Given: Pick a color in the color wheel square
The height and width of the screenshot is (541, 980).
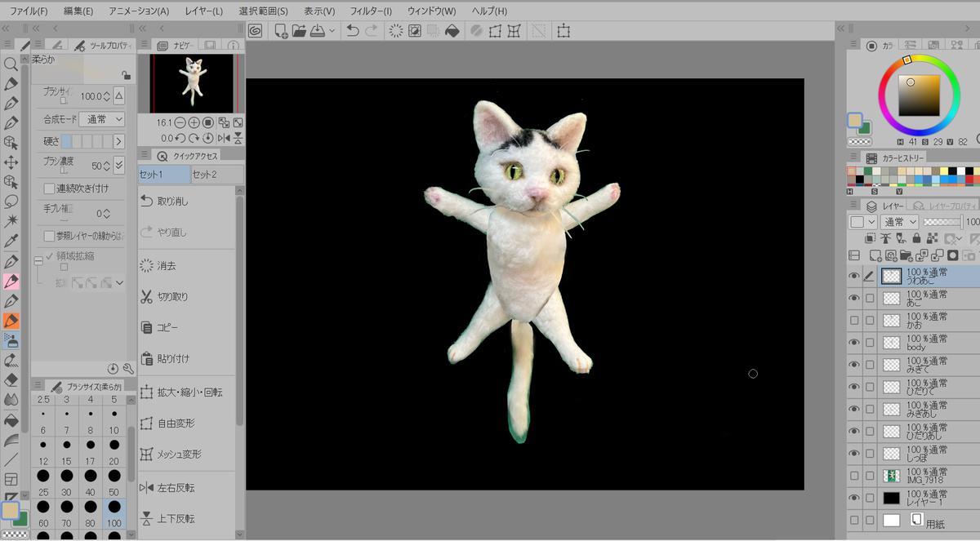Looking at the screenshot, I should tap(920, 95).
